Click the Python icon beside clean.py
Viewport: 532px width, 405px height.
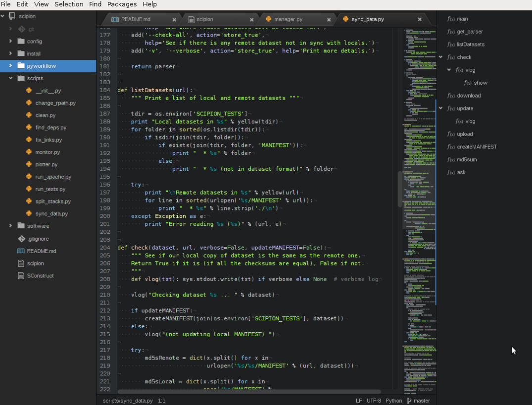(29, 115)
